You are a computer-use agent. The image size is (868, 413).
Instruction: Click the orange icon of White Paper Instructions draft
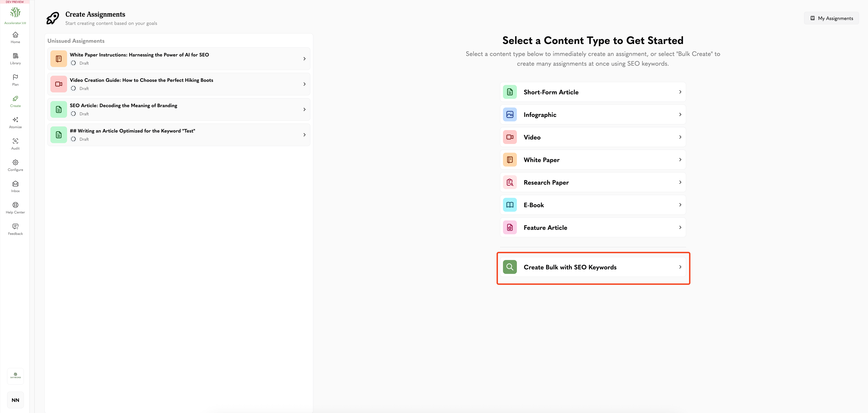59,59
